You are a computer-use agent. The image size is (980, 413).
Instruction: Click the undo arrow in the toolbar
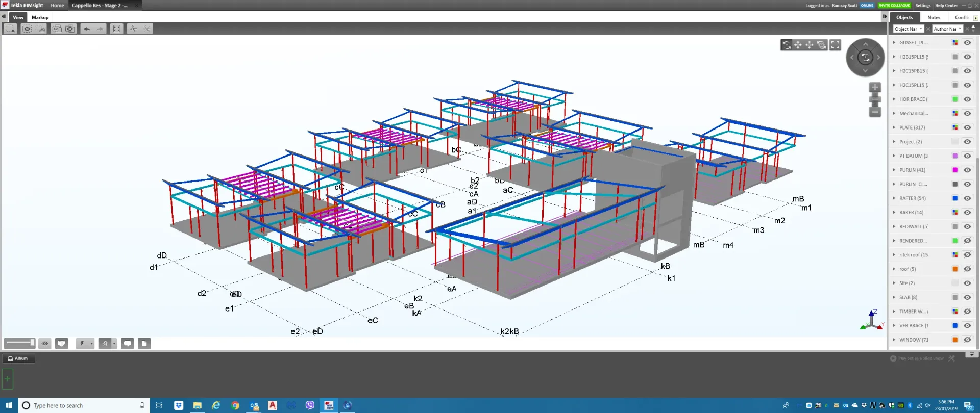[x=87, y=29]
